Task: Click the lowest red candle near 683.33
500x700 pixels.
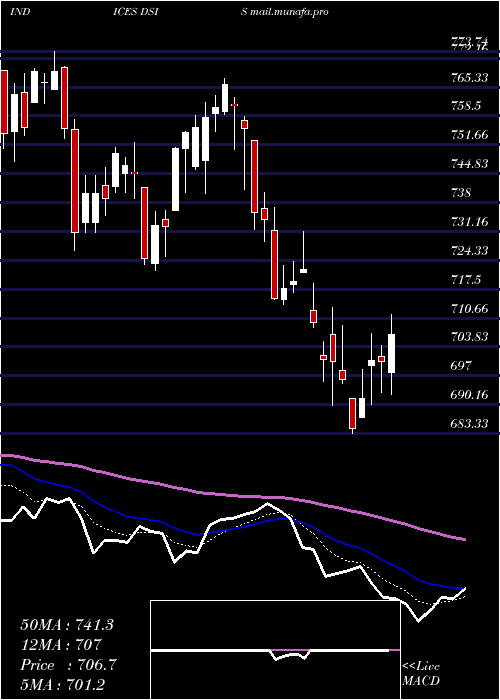Action: pyautogui.click(x=352, y=414)
